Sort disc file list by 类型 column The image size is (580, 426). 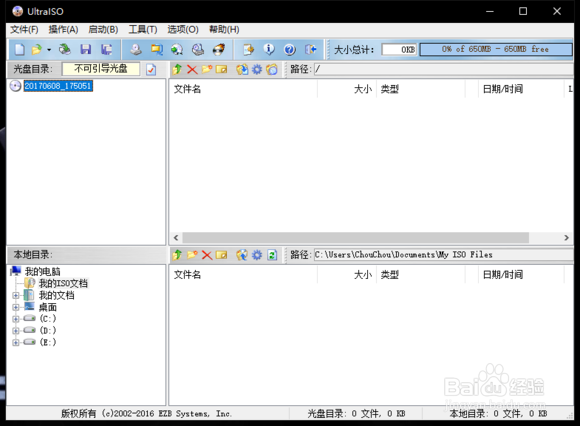tap(421, 89)
